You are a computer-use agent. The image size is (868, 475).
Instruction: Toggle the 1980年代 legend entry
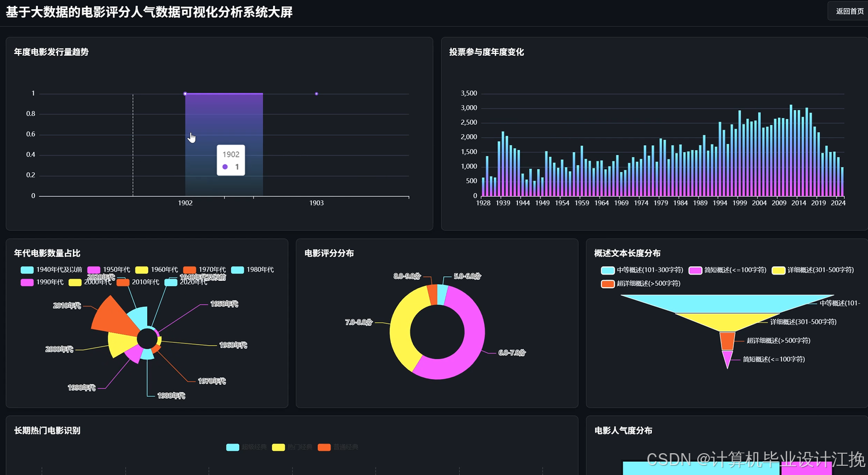(x=252, y=270)
